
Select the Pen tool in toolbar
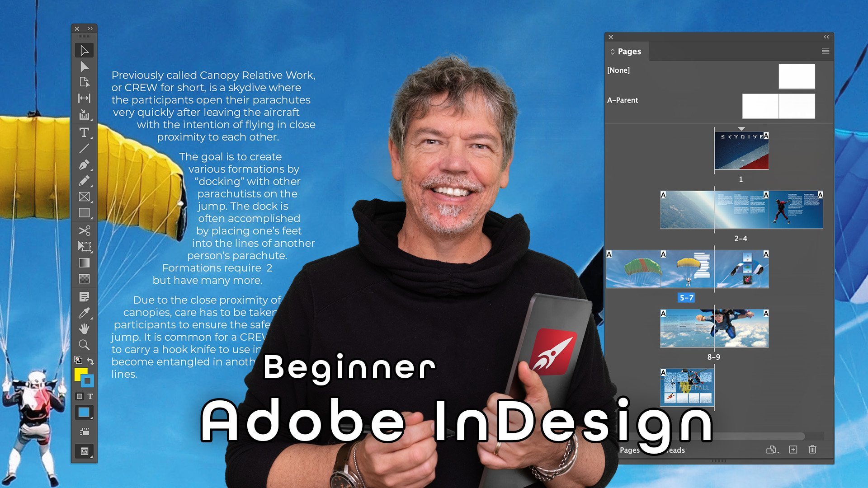pyautogui.click(x=84, y=164)
